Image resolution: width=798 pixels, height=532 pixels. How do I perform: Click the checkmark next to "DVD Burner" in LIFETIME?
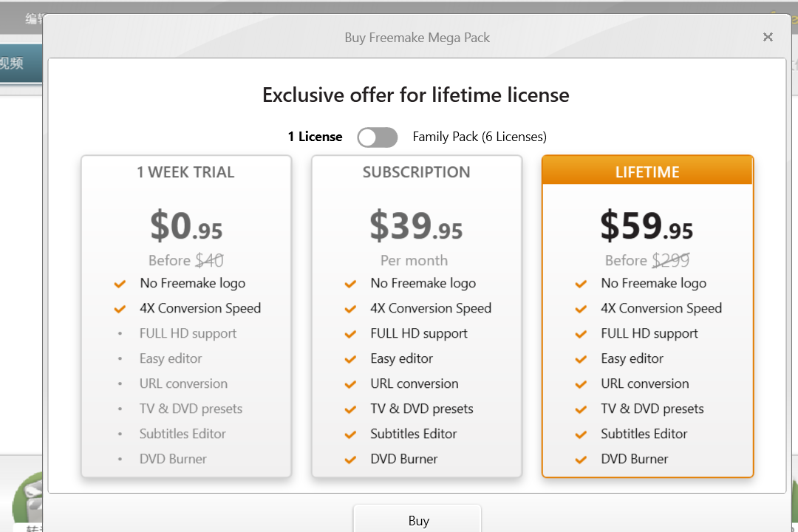coord(581,459)
